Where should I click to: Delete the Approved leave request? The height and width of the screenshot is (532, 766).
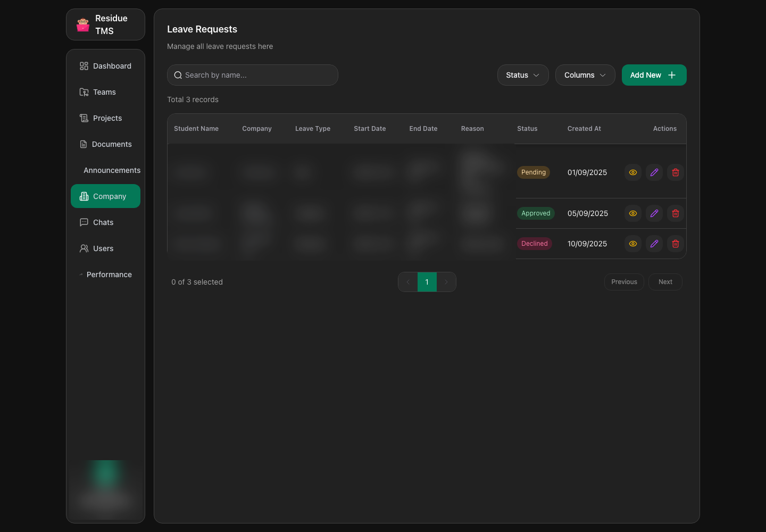(x=676, y=213)
